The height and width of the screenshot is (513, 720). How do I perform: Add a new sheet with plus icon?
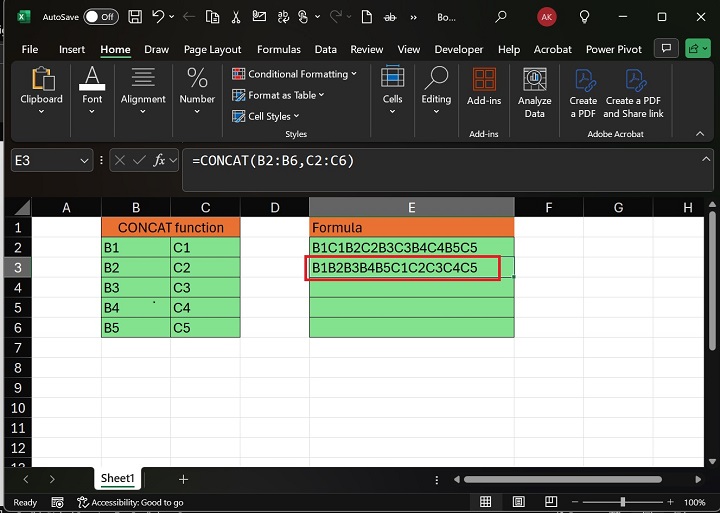183,480
